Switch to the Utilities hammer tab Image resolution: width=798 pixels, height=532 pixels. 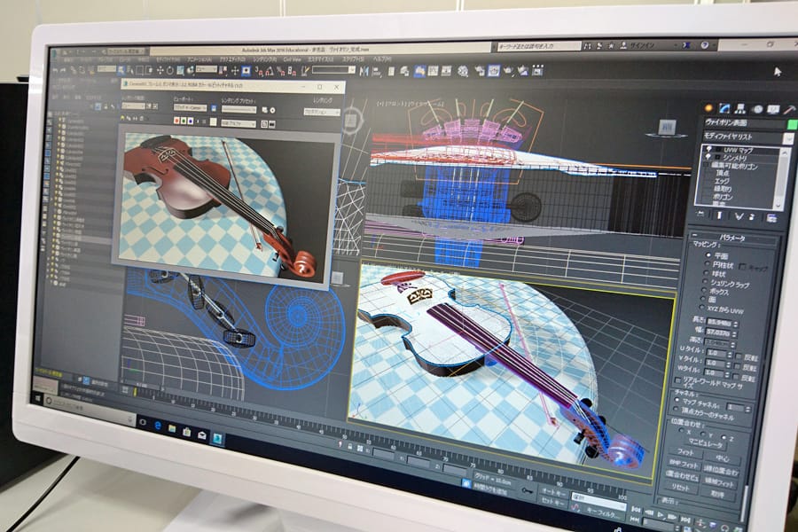789,109
